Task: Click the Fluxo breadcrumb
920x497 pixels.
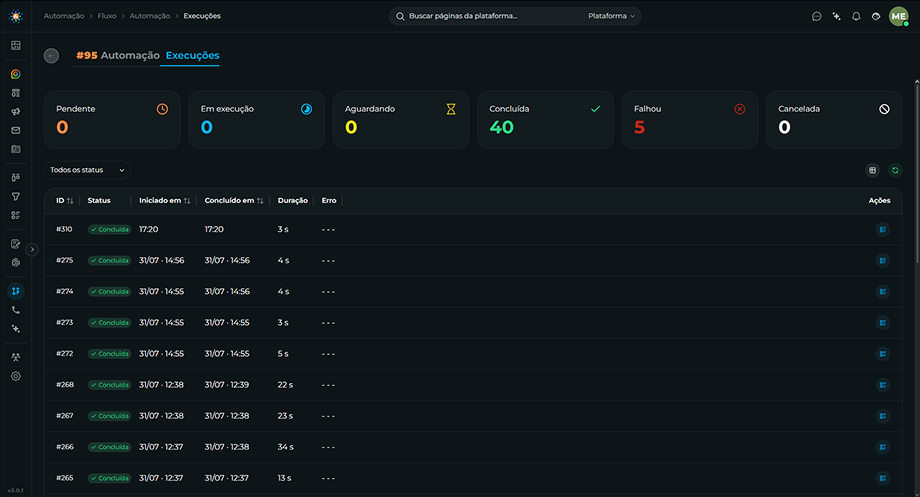Action: click(x=107, y=16)
